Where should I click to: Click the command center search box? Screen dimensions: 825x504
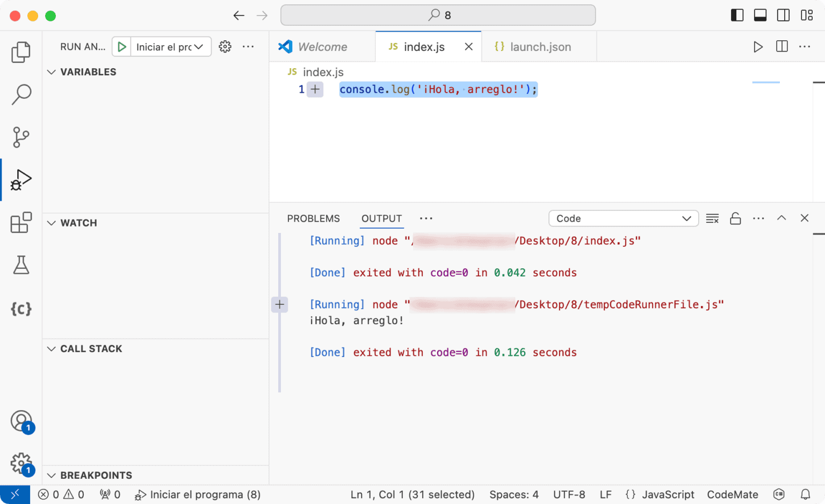click(x=438, y=15)
